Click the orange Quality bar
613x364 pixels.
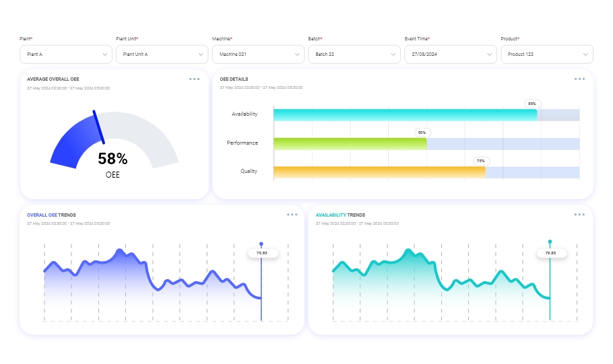click(379, 172)
